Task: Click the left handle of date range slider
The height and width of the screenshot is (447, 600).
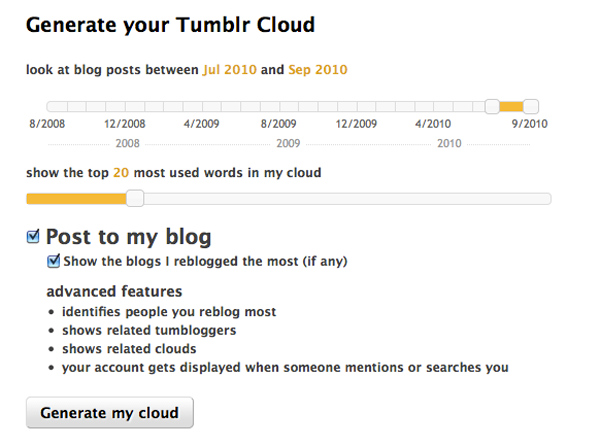Action: coord(492,106)
